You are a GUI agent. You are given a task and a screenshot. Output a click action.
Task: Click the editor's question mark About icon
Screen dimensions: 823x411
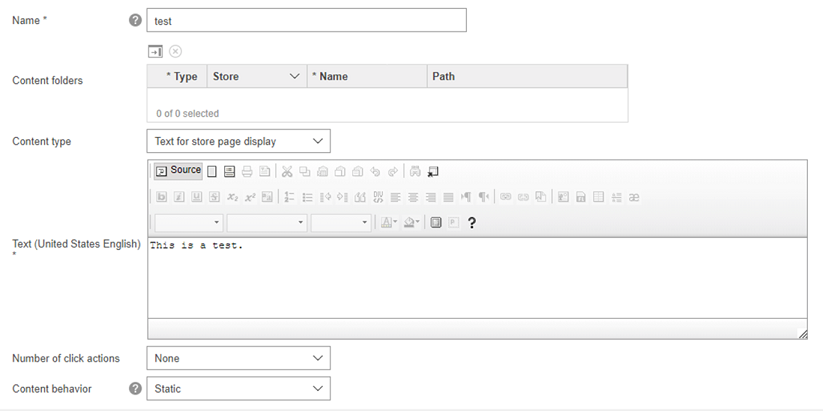471,223
